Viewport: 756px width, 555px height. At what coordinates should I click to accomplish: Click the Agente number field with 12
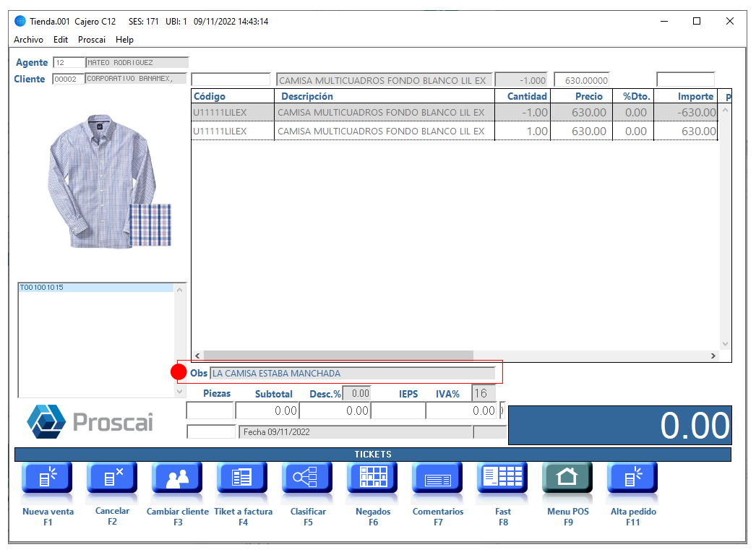tap(69, 63)
